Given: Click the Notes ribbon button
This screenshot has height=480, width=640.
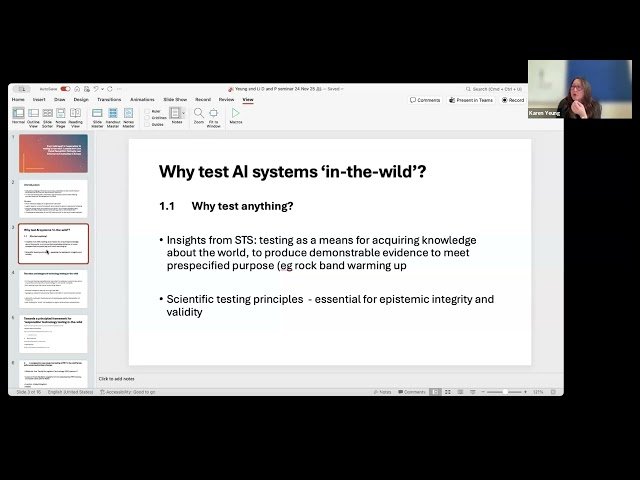Looking at the screenshot, I should click(x=176, y=116).
